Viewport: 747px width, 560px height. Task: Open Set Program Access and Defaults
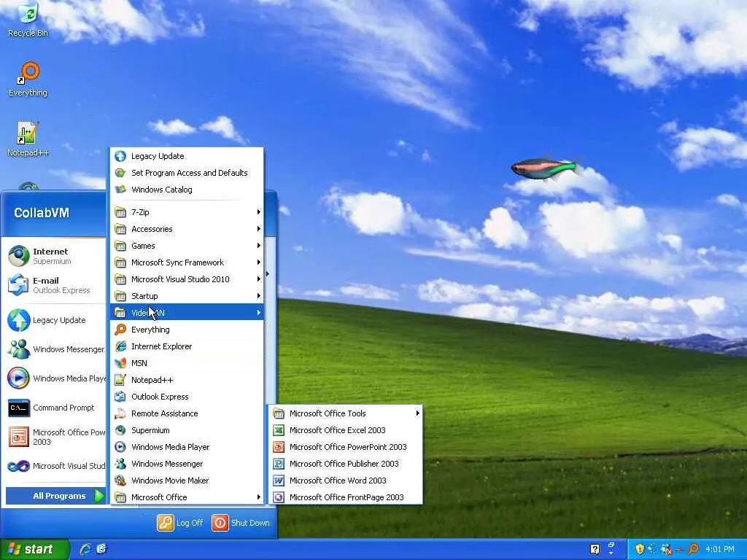pos(187,173)
